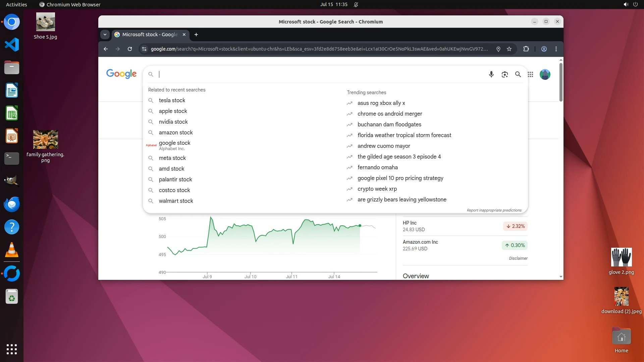Open Google Lens image search icon
Viewport: 644px width, 362px height.
click(x=504, y=74)
